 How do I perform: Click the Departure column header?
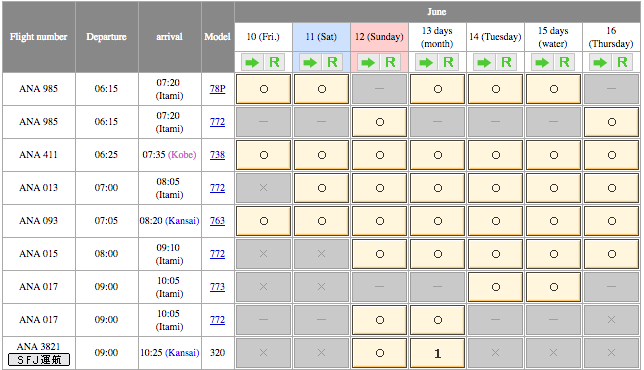tap(106, 37)
